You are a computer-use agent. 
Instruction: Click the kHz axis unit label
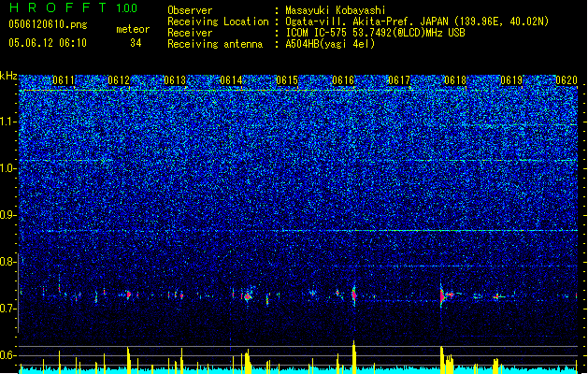coord(8,76)
